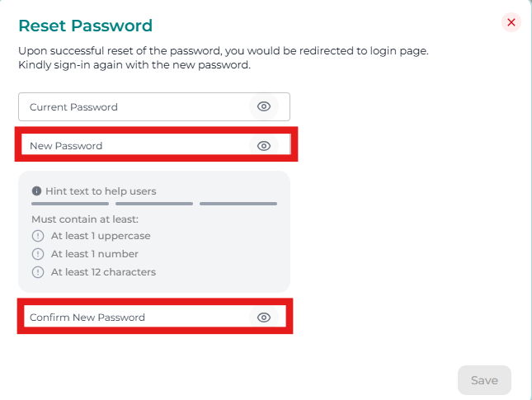This screenshot has height=400, width=532.
Task: Toggle visibility of the New Password
Action: point(264,146)
